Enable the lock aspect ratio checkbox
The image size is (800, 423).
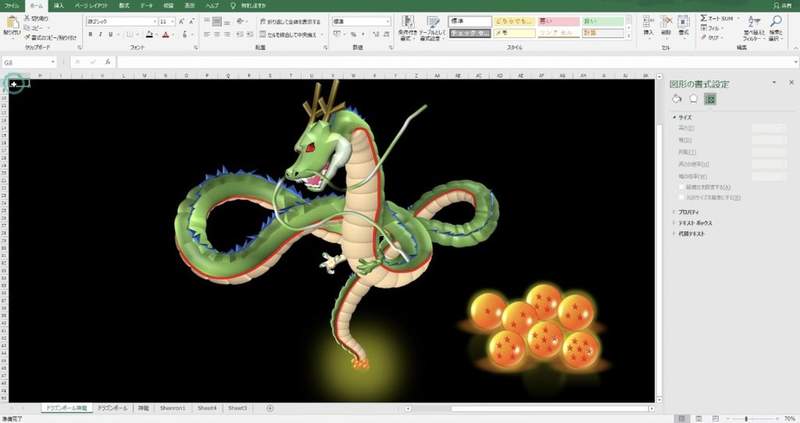pyautogui.click(x=680, y=187)
